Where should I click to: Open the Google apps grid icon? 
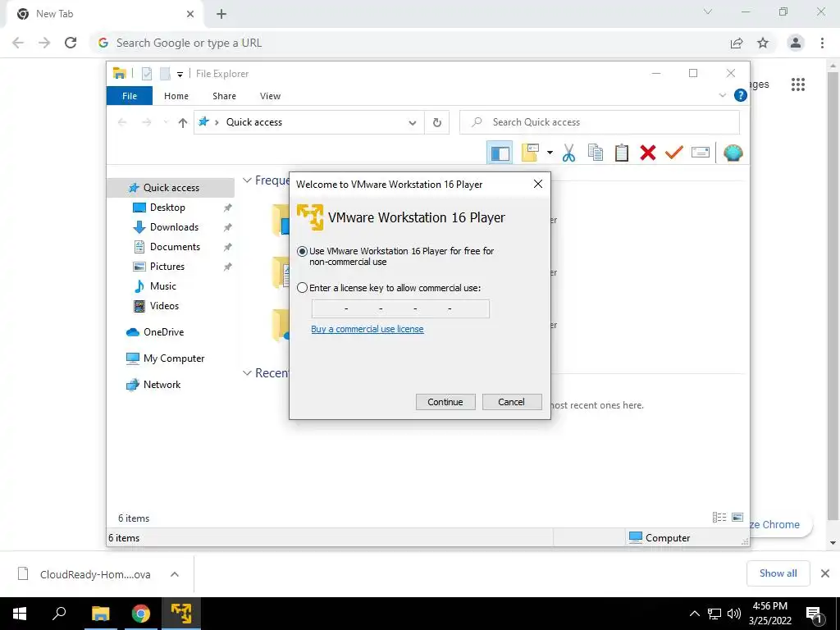(x=797, y=84)
